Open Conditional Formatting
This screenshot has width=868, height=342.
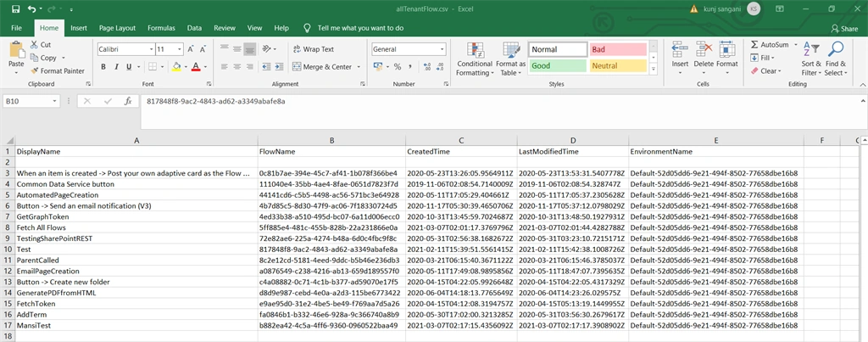(x=475, y=59)
